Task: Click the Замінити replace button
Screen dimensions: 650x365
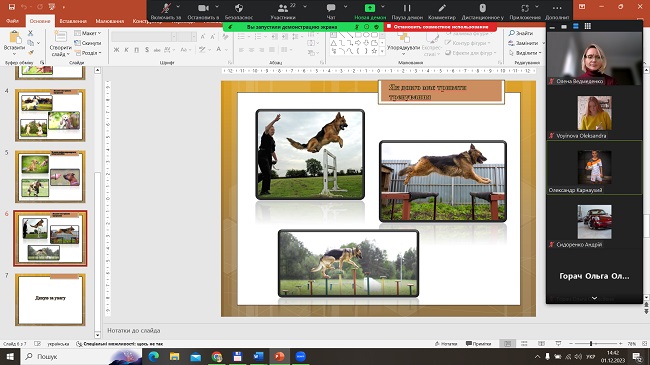Action: [x=524, y=43]
